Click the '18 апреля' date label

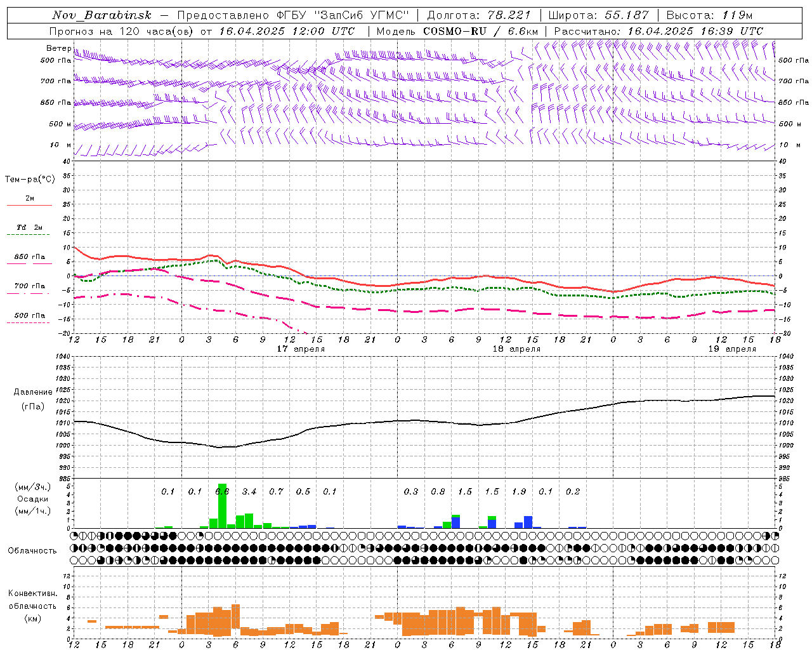point(516,349)
